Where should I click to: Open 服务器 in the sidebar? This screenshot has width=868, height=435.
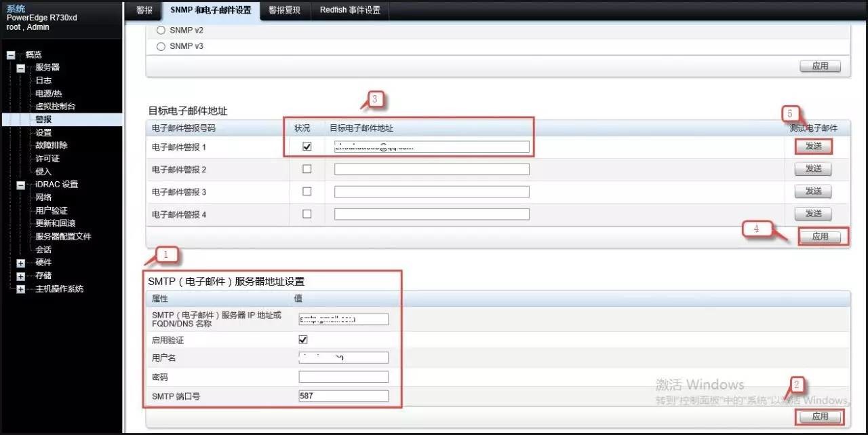[x=47, y=67]
